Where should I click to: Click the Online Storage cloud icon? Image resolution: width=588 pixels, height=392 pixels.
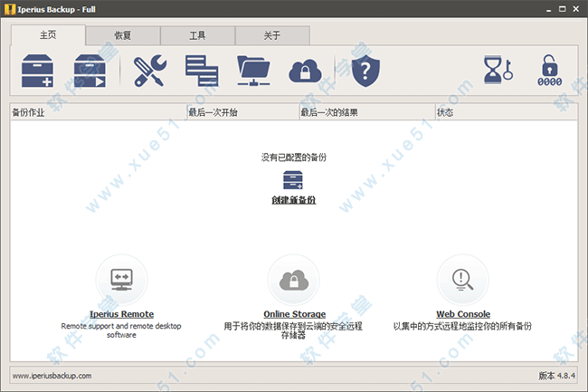tap(294, 280)
